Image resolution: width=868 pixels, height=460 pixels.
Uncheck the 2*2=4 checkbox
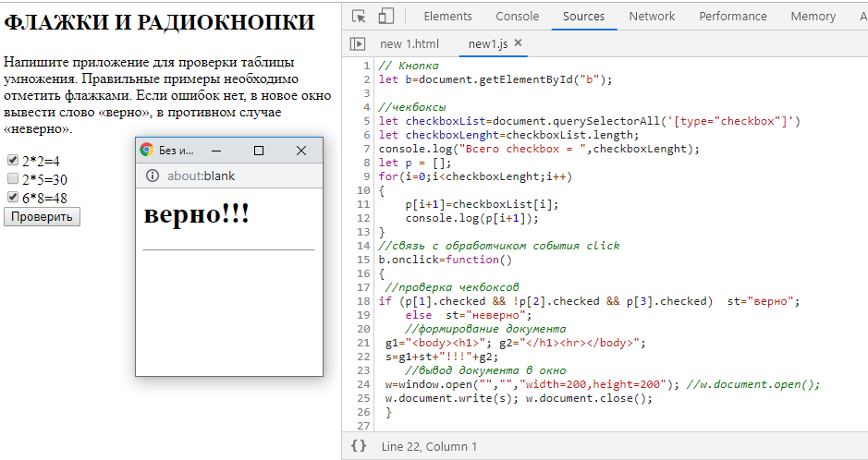pos(13,161)
